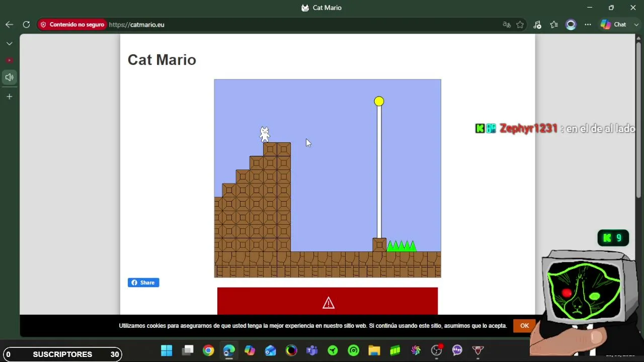Open the purple chat bubble app on taskbar
The image size is (644, 362).
click(x=457, y=350)
